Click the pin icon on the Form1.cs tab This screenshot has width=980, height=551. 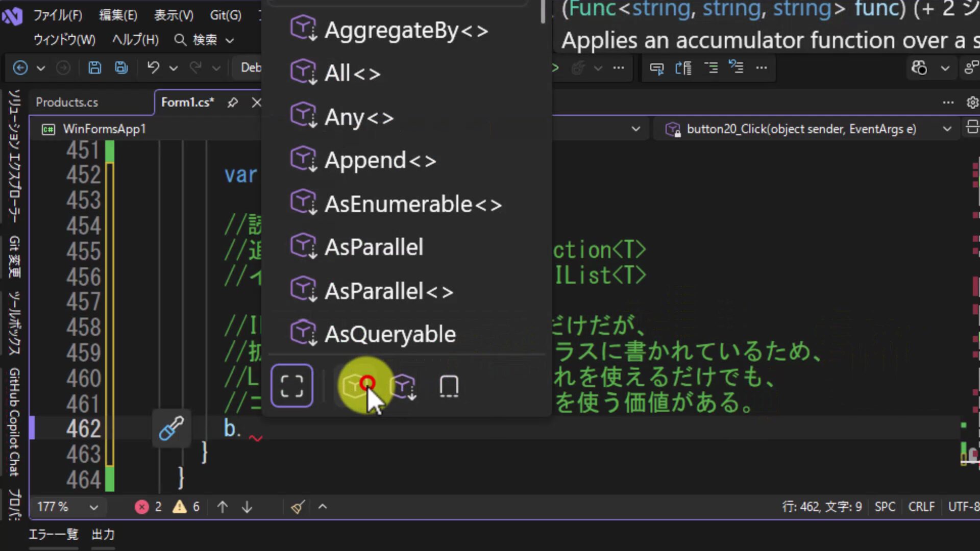point(233,103)
